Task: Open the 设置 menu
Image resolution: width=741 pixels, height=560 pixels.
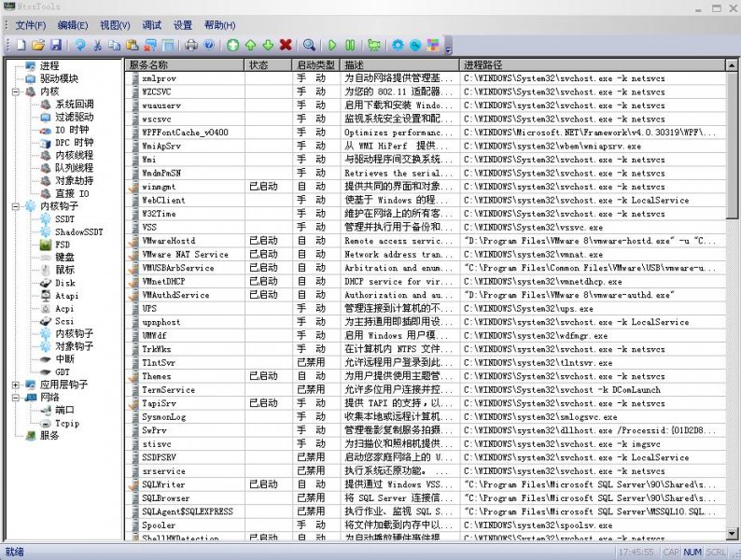Action: tap(182, 25)
